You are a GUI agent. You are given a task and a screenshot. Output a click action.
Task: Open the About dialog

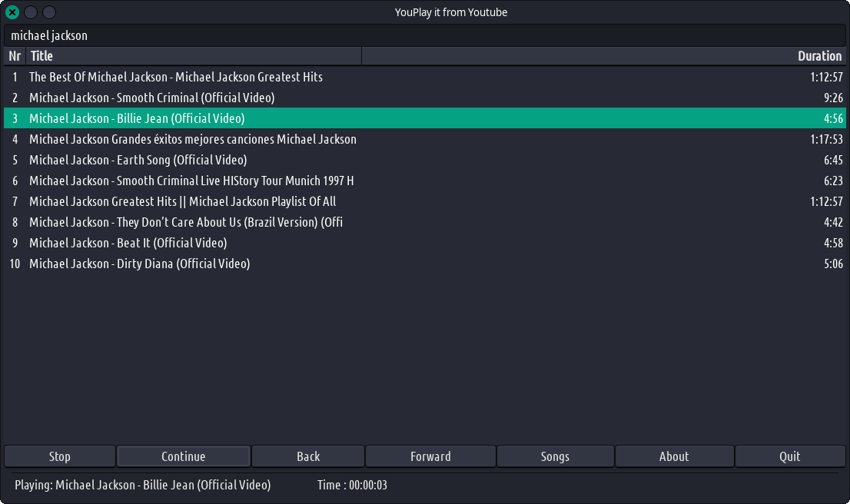[674, 456]
